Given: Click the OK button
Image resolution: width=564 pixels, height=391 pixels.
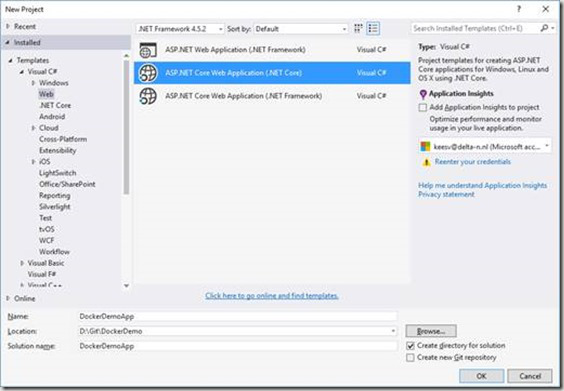Looking at the screenshot, I should click(x=481, y=376).
